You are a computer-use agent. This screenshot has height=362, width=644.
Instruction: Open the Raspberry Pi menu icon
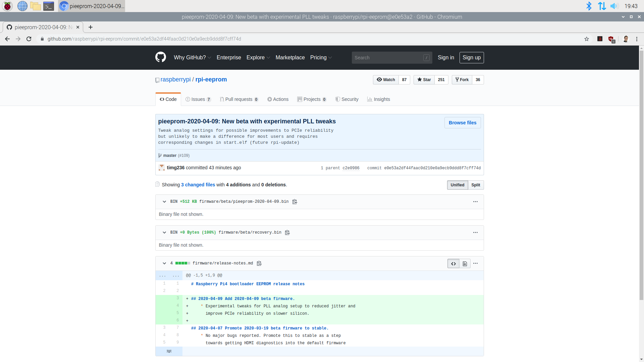7,6
